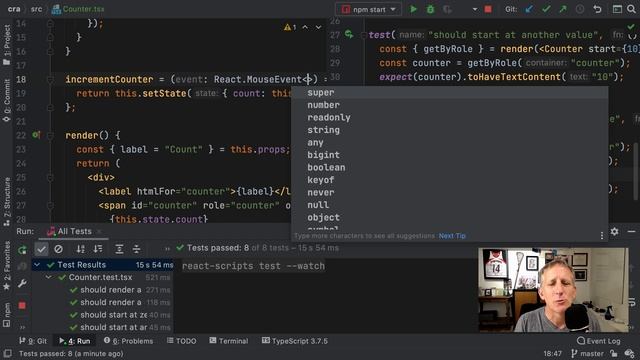Collapse Counter.test.tsx node
Screen dimensions: 640x360
click(x=49, y=277)
